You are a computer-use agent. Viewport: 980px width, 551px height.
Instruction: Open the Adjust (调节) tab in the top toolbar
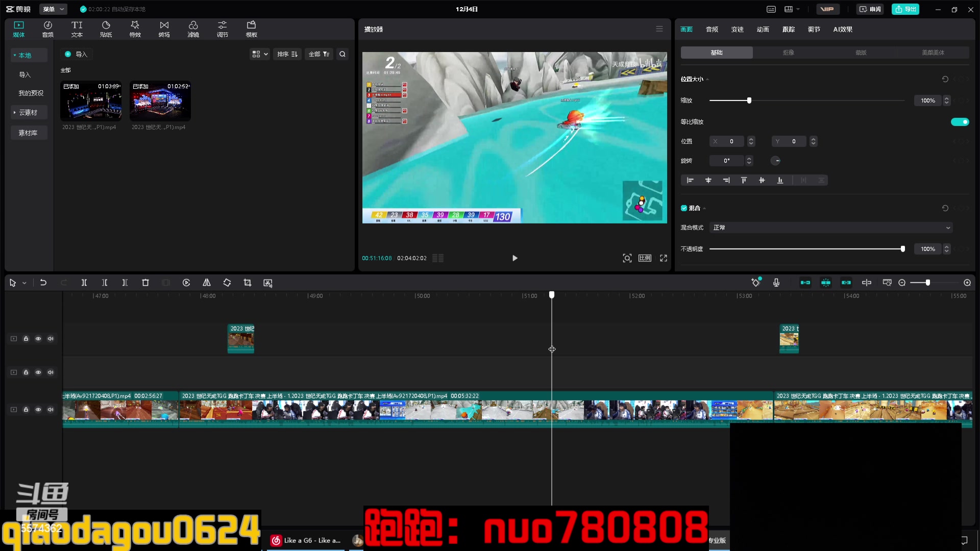click(x=223, y=29)
